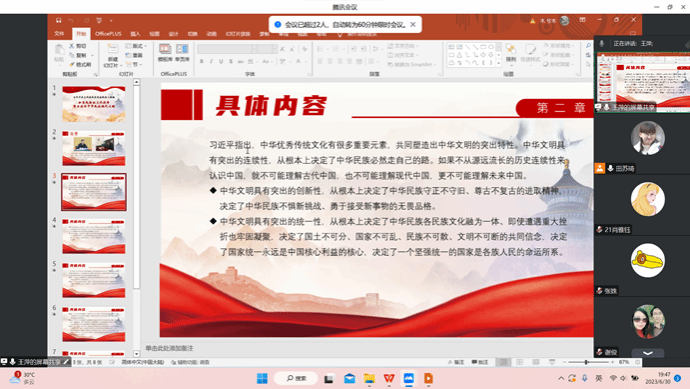The height and width of the screenshot is (389, 690).
Task: Open the 设计 (Design) ribbon tab
Action: 173,33
